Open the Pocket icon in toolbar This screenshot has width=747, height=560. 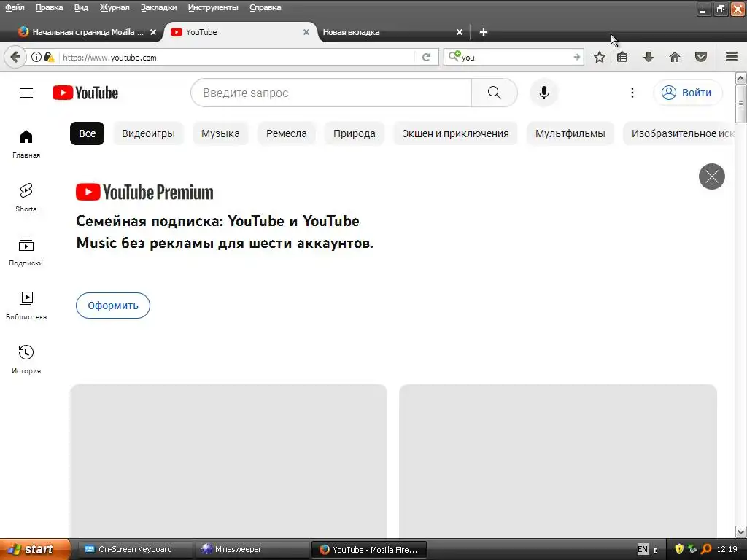coord(700,57)
